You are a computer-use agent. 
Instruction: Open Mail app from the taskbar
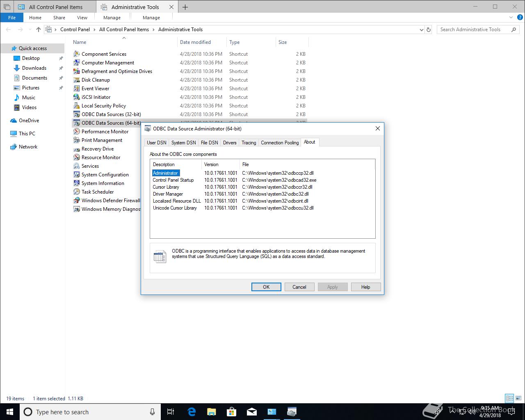pos(252,412)
